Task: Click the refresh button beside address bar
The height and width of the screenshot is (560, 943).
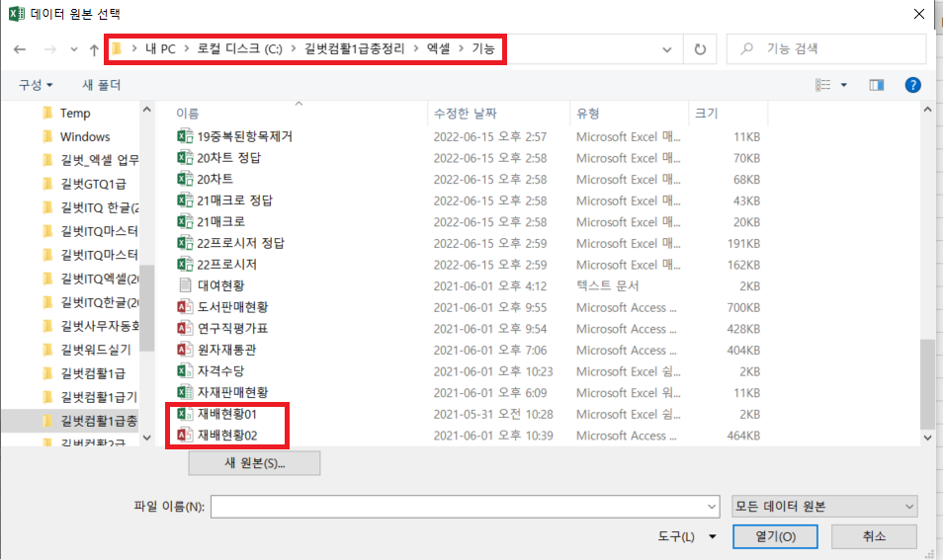Action: [700, 49]
